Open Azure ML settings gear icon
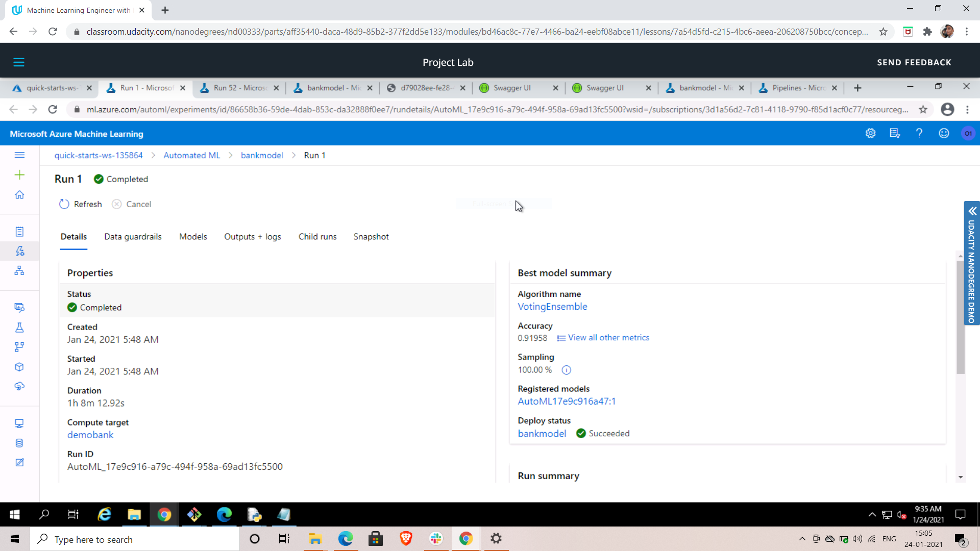Viewport: 980px width, 551px height. point(870,133)
